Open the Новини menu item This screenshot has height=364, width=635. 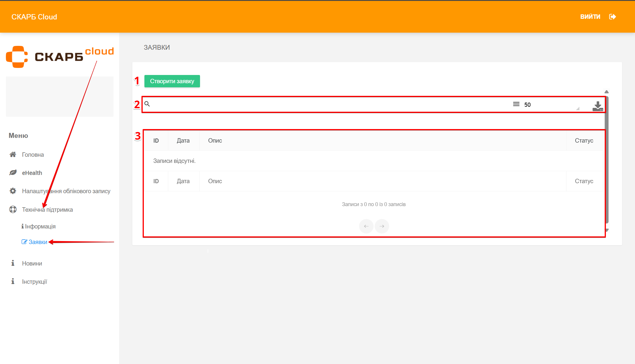[x=32, y=263]
